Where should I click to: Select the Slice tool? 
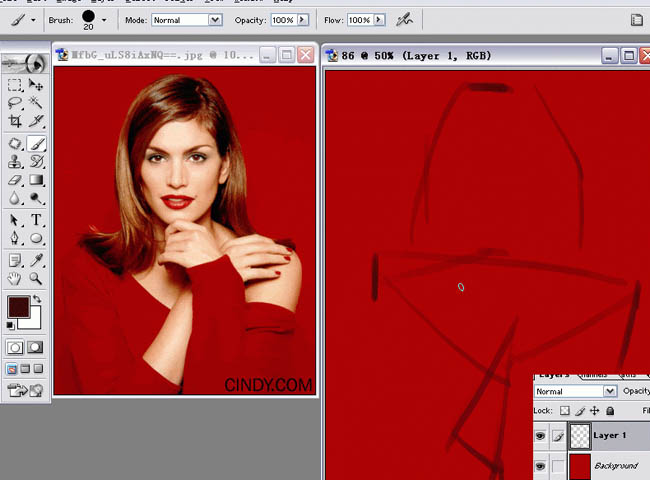(36, 121)
